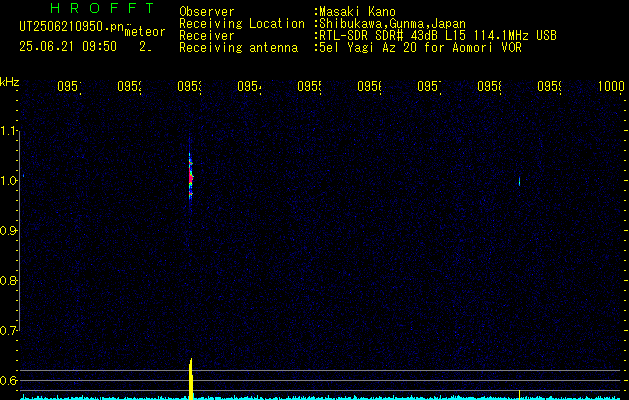Select the file name UT2506210950.pn
The width and height of the screenshot is (629, 400).
(x=72, y=27)
